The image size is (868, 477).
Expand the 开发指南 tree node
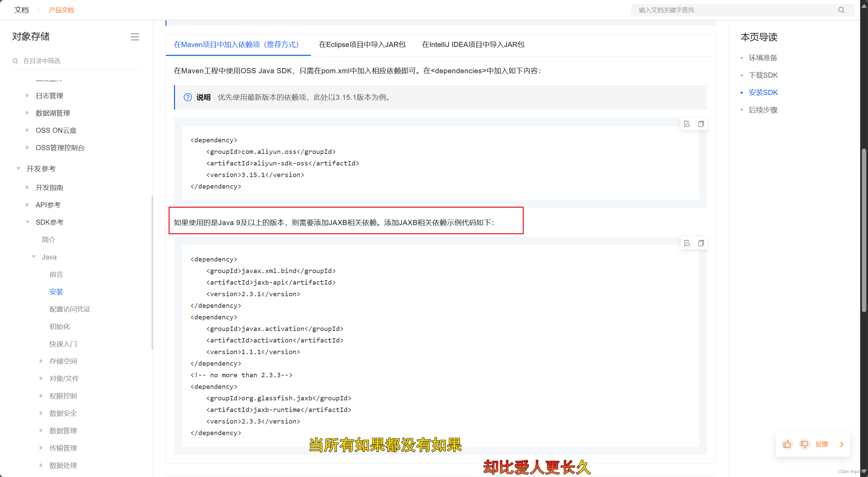coord(27,188)
